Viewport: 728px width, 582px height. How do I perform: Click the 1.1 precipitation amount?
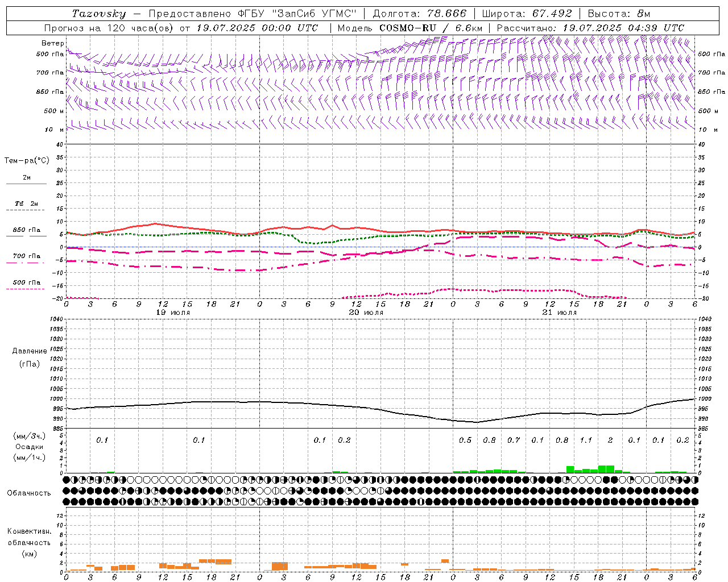586,440
